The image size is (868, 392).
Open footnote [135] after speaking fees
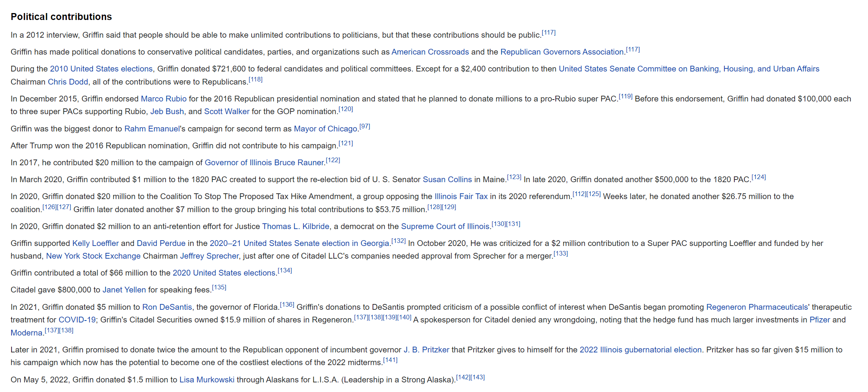(219, 287)
